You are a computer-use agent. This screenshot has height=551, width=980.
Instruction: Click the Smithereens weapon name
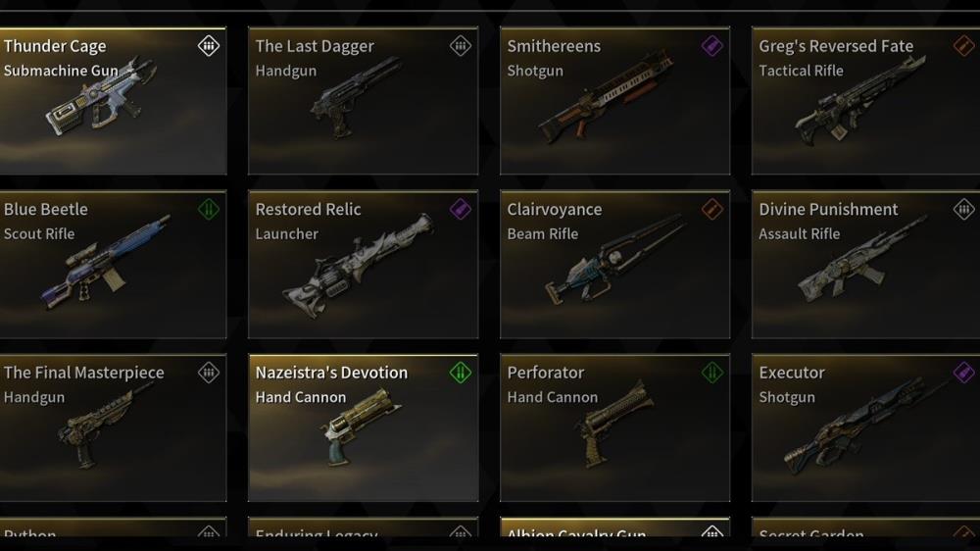(554, 46)
